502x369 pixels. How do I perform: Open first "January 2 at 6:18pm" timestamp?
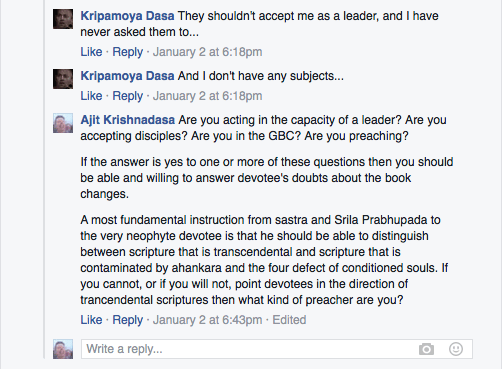[x=207, y=52]
